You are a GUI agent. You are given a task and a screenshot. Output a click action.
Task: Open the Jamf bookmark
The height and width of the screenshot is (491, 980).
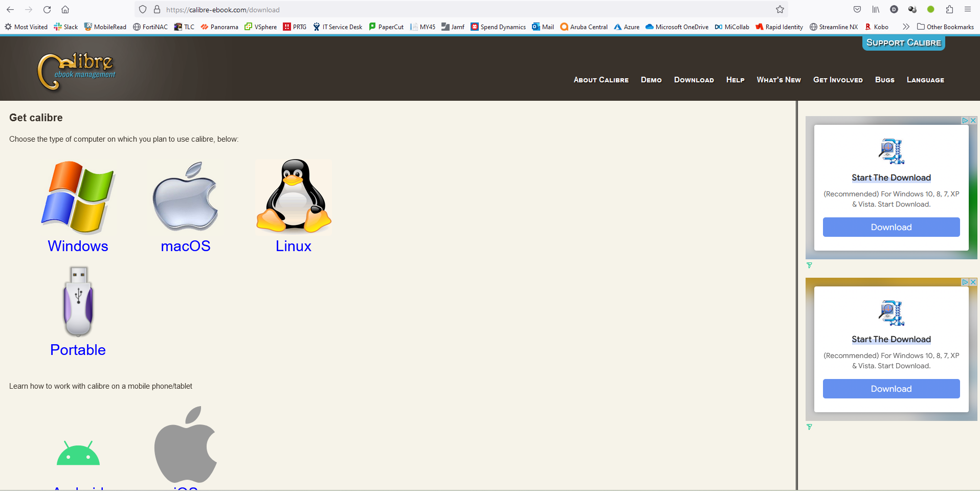pyautogui.click(x=453, y=27)
